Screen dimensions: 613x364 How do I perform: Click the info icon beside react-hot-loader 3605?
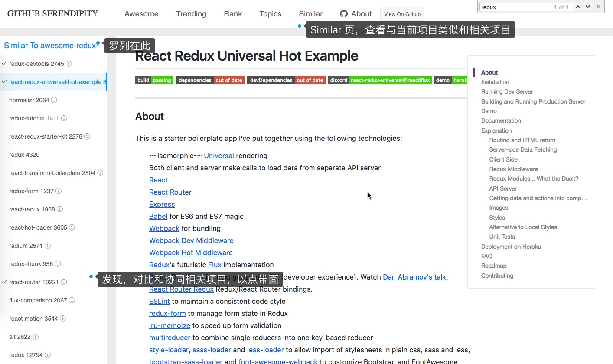[x=72, y=227]
